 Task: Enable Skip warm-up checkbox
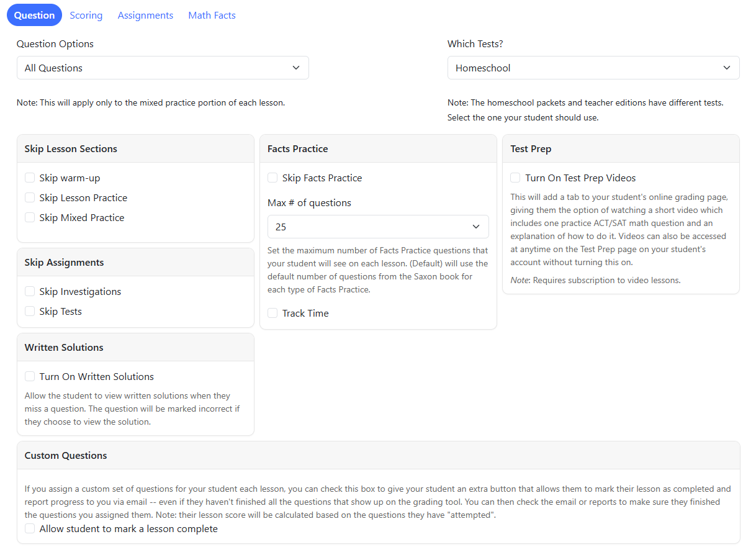point(30,178)
